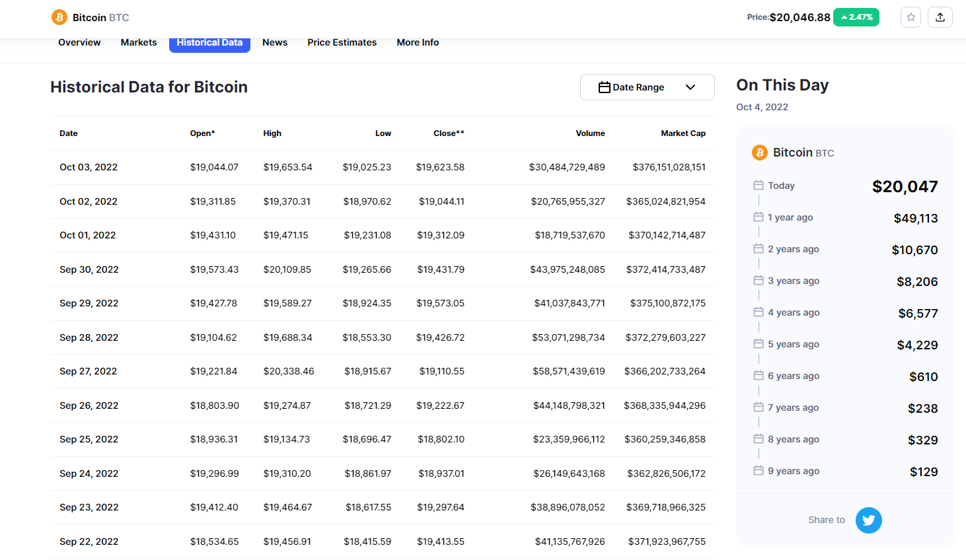Click the Date Range chevron arrow
The image size is (966, 560).
[690, 87]
